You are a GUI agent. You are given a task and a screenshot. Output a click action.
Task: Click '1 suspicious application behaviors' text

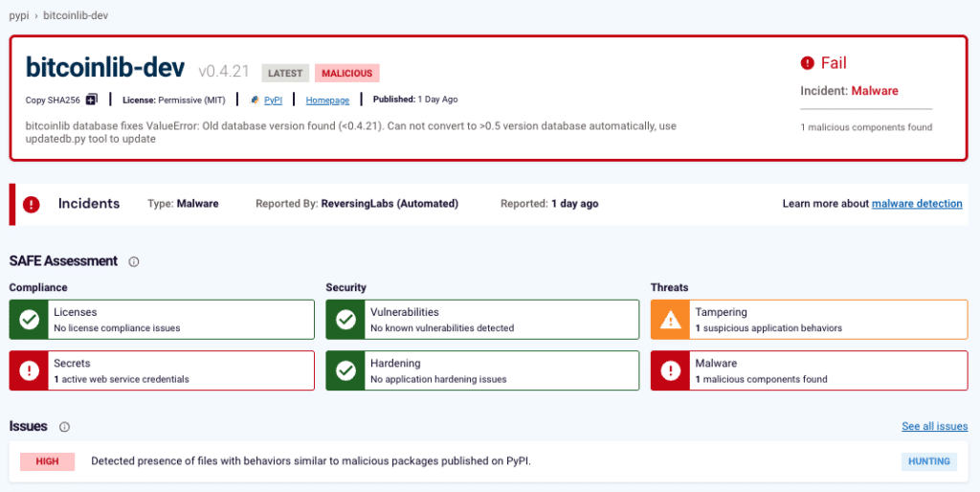[x=768, y=328]
